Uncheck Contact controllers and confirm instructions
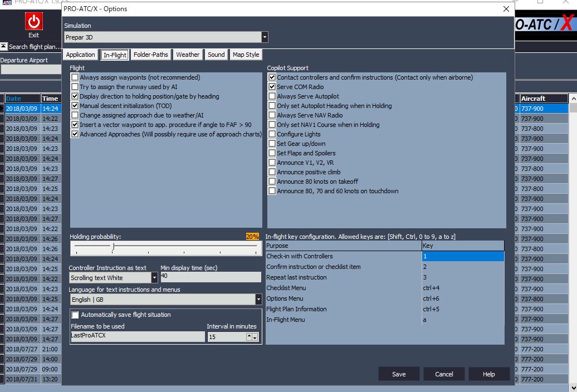This screenshot has height=392, width=577. [x=272, y=77]
